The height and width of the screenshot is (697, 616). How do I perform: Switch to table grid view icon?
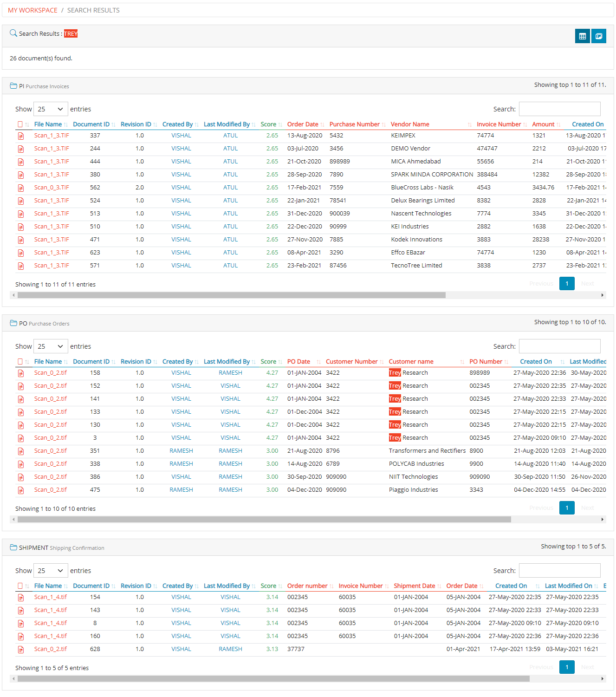click(x=582, y=36)
